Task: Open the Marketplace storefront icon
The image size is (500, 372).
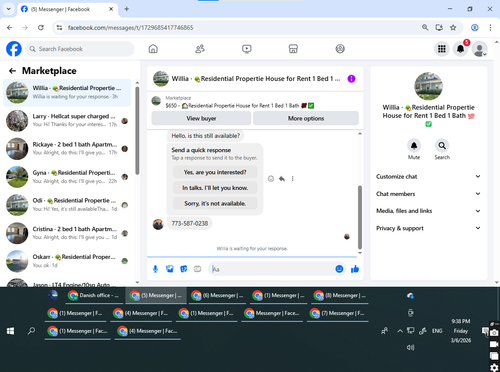Action: (293, 49)
